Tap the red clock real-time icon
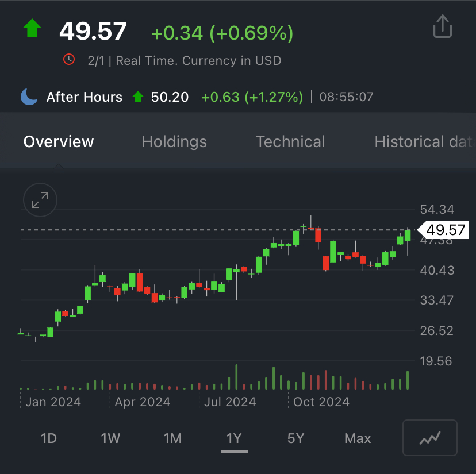 tap(69, 60)
